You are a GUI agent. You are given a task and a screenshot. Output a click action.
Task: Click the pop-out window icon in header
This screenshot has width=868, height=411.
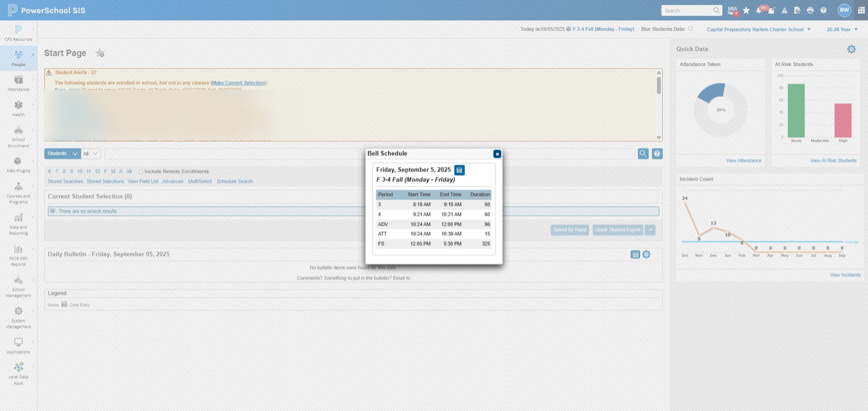[772, 10]
